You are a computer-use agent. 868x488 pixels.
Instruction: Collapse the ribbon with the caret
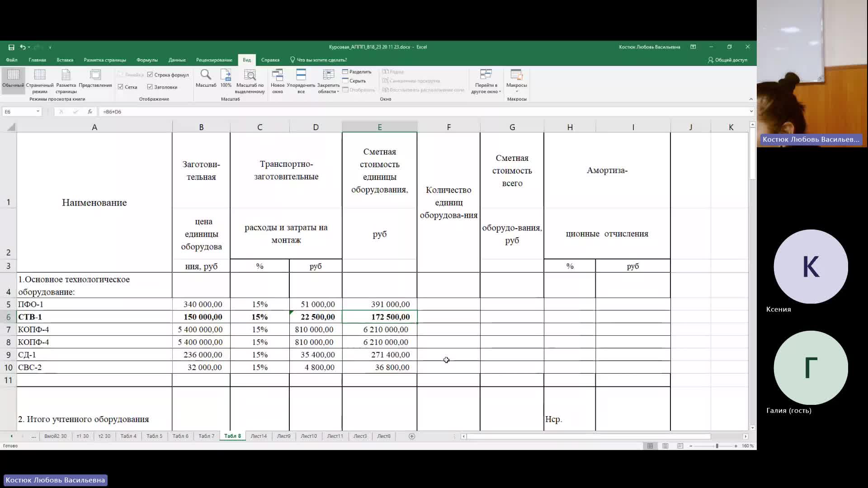point(751,99)
